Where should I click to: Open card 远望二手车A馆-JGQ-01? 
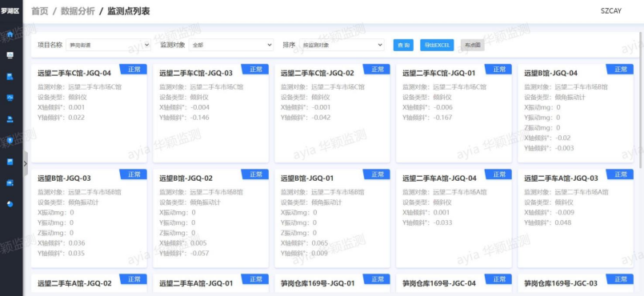click(210, 283)
